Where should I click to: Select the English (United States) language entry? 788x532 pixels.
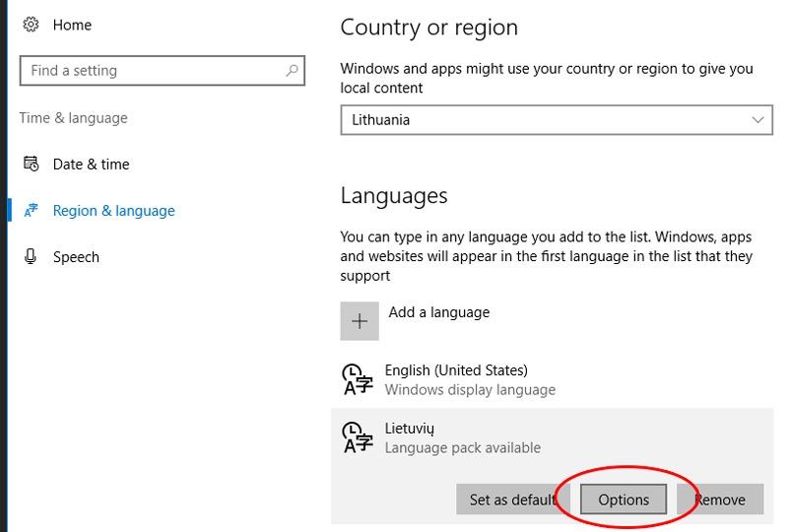point(552,379)
